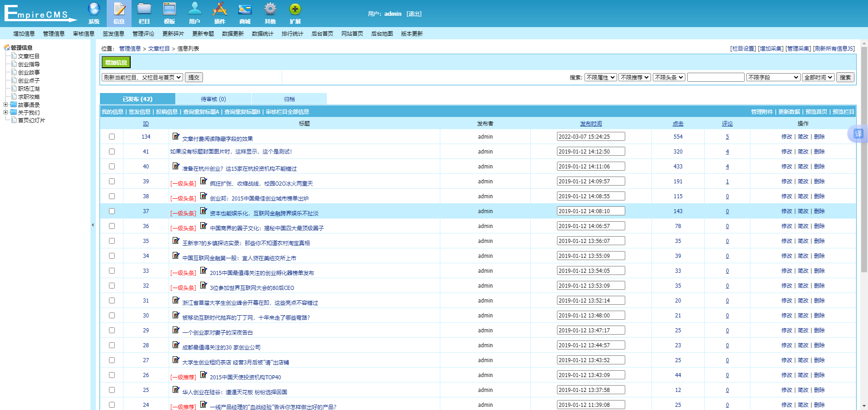Check the checkbox for article ID 134
Image resolution: width=868 pixels, height=410 pixels.
click(112, 137)
